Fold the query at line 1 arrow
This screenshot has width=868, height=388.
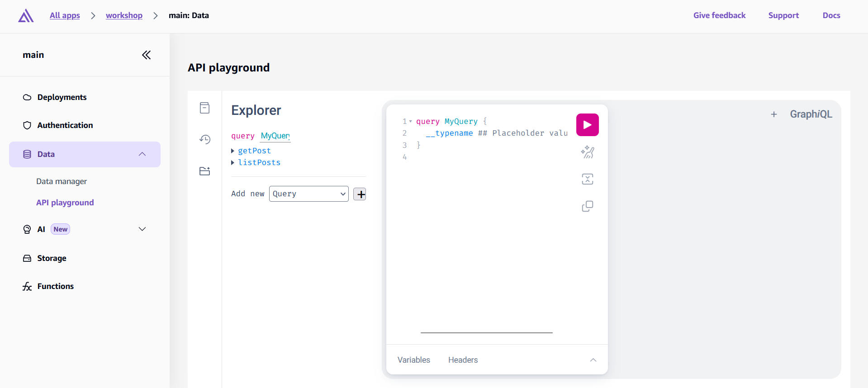(411, 121)
